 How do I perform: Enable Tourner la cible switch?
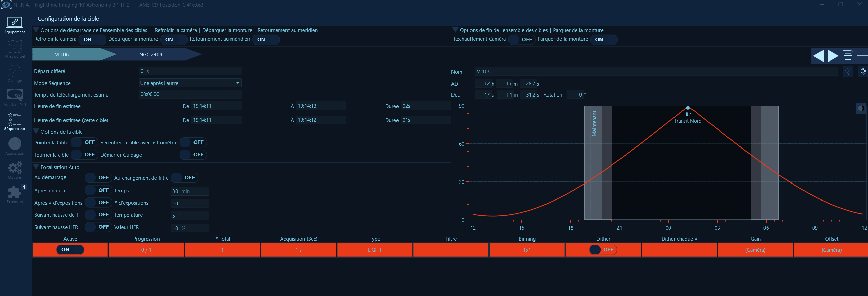(85, 155)
